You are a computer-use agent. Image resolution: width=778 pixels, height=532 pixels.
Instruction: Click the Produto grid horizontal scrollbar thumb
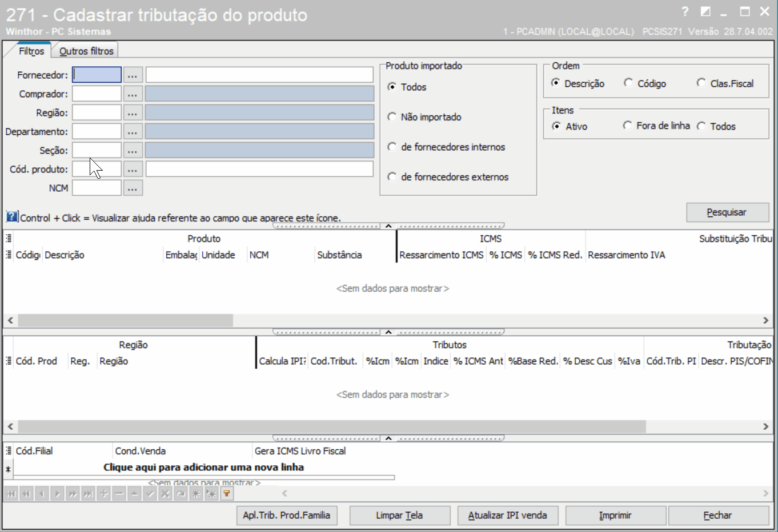125,320
